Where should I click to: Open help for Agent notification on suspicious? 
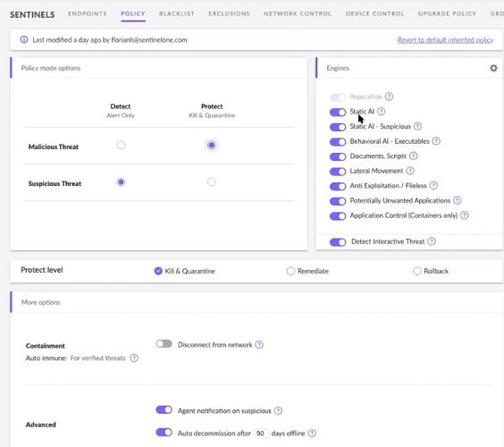pos(278,410)
